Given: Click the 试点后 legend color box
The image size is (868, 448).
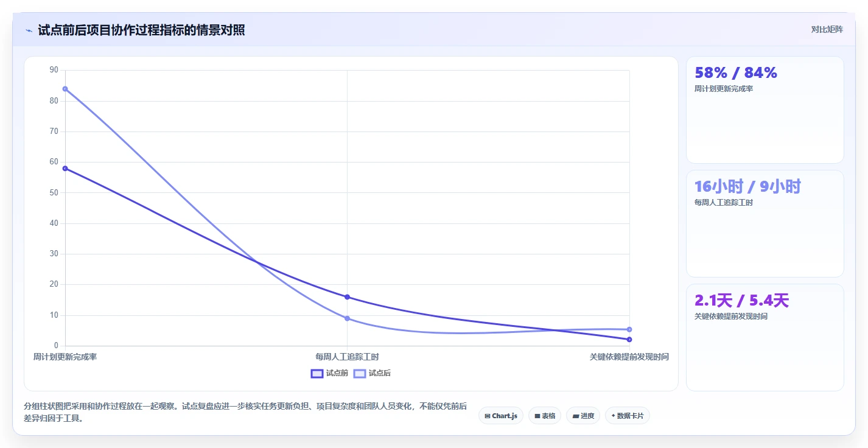Looking at the screenshot, I should [360, 373].
